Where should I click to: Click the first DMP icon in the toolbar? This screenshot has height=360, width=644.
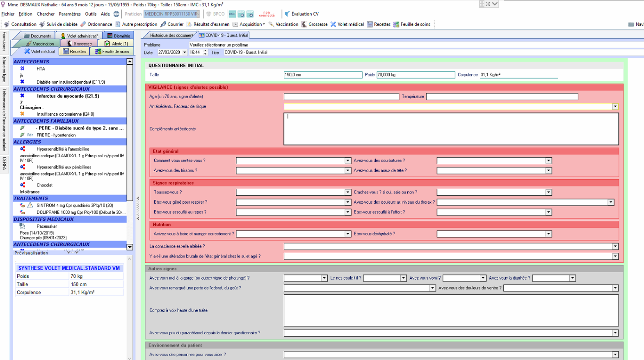click(232, 14)
